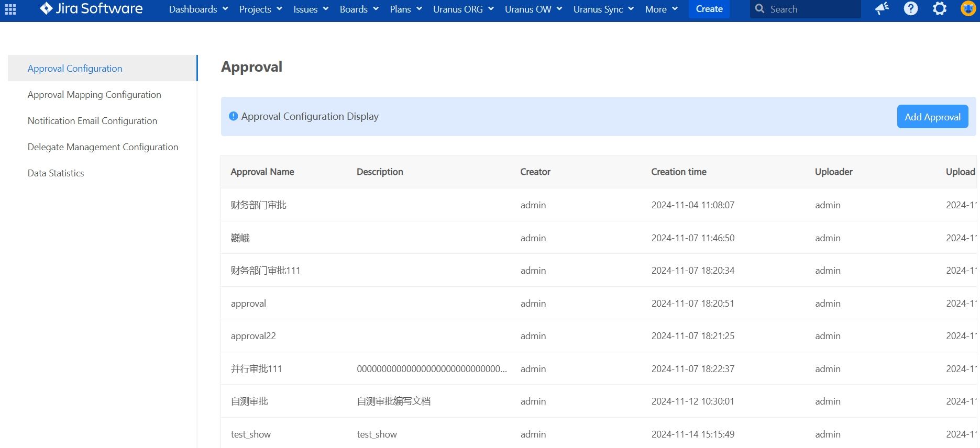
Task: Select the 并行审批111 approval name
Action: click(256, 369)
